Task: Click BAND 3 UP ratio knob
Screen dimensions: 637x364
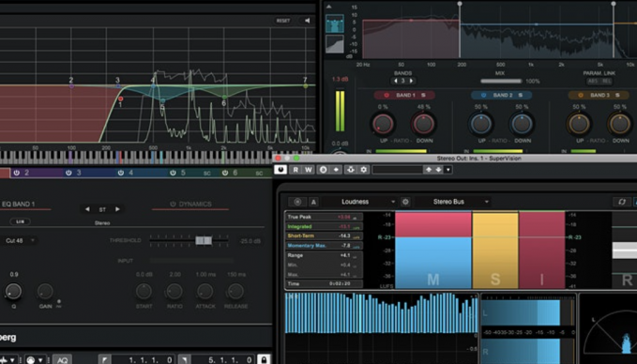Action: point(579,124)
